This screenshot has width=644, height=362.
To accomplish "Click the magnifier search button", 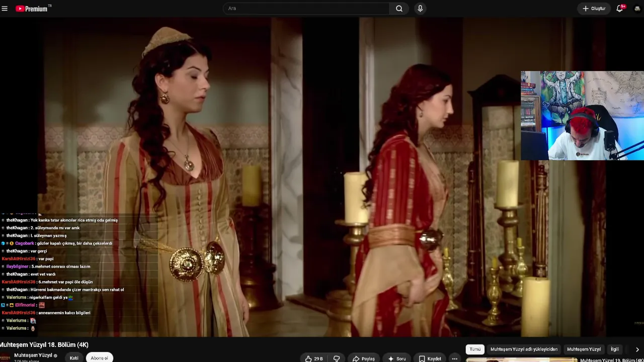I will click(x=399, y=9).
